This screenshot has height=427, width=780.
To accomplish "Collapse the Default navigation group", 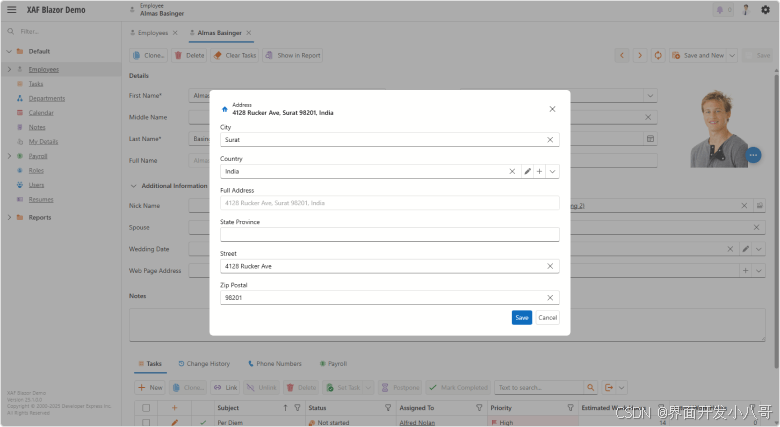I will (x=9, y=51).
